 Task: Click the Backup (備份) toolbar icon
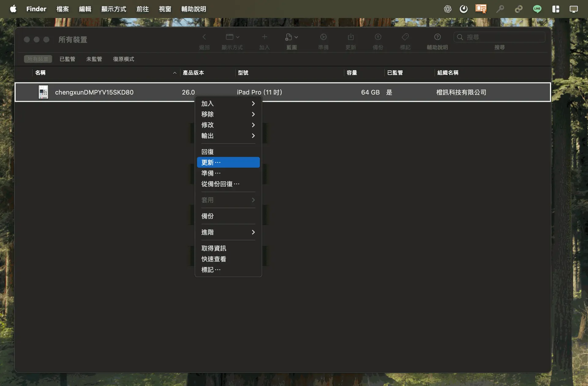[378, 37]
